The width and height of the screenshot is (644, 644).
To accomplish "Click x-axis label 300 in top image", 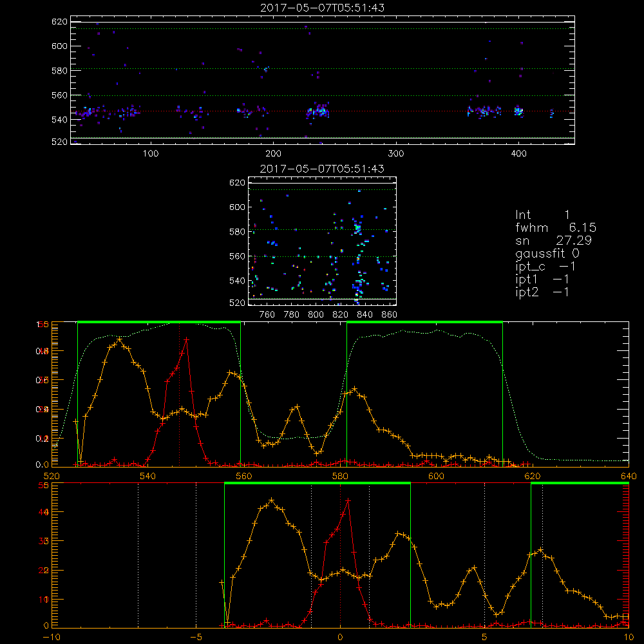I will [x=396, y=154].
